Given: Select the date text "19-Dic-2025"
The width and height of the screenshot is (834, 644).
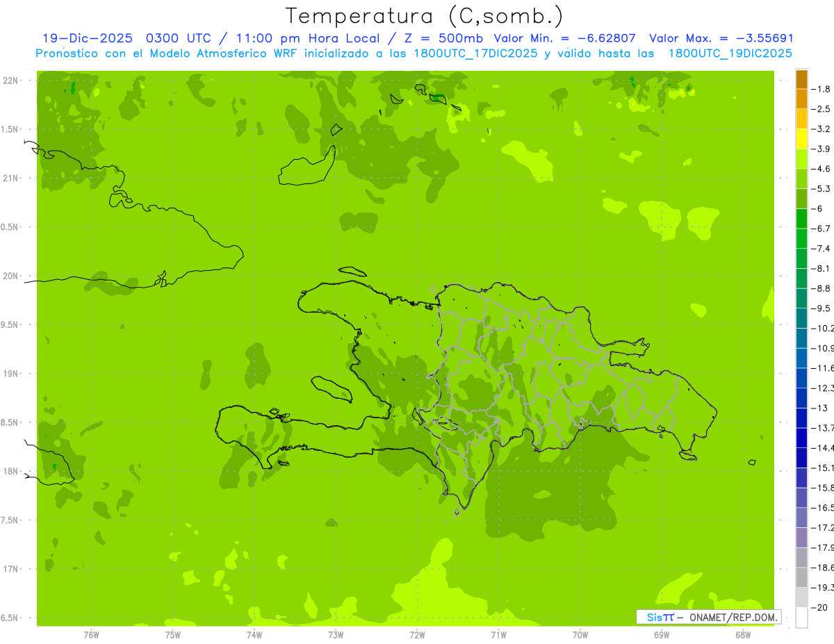Looking at the screenshot, I should click(x=89, y=39).
